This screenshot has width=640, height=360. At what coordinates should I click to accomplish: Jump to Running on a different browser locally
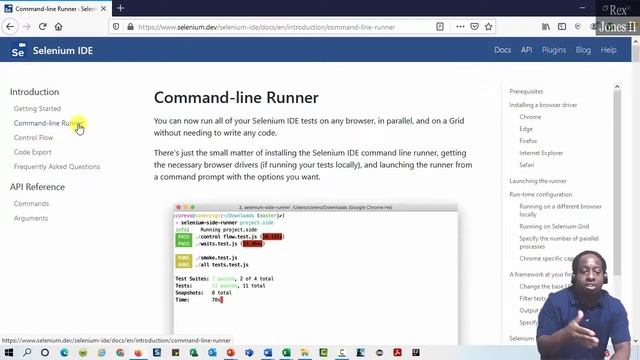(560, 210)
